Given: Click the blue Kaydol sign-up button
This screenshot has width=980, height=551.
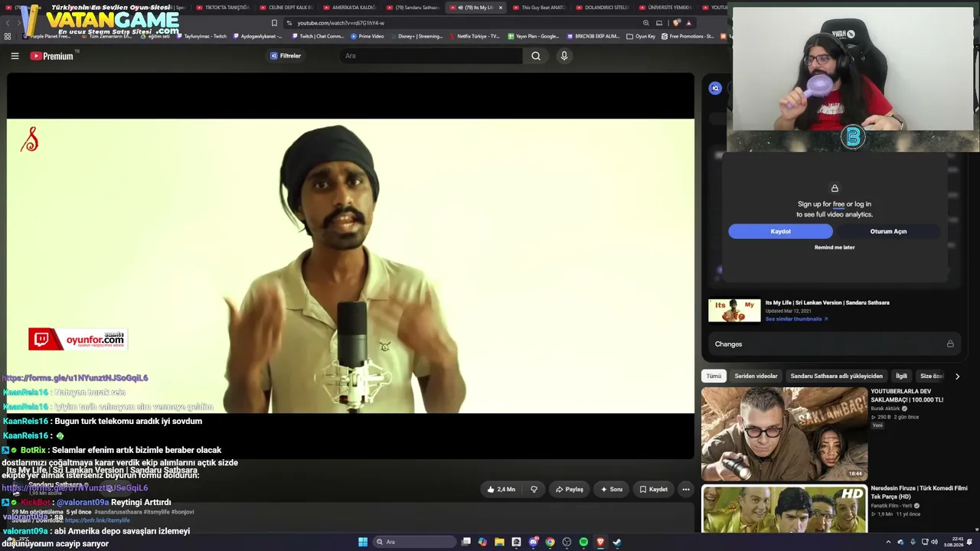Looking at the screenshot, I should (x=780, y=231).
